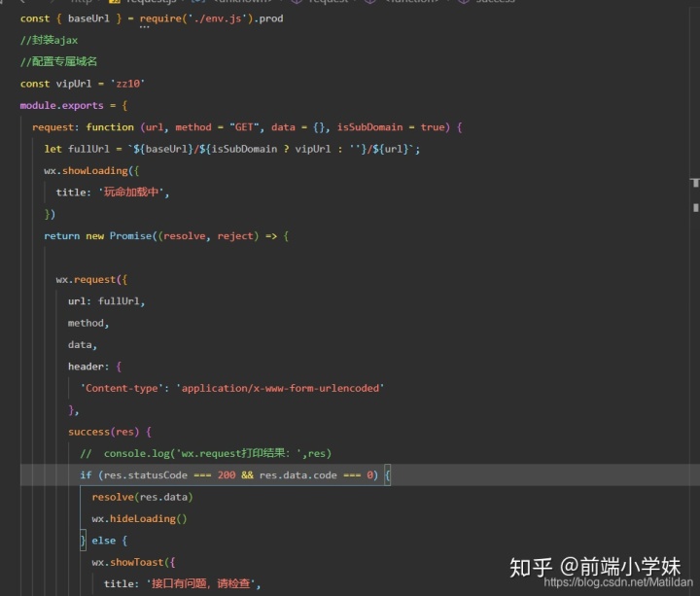Click module.exports in the code

click(x=61, y=105)
